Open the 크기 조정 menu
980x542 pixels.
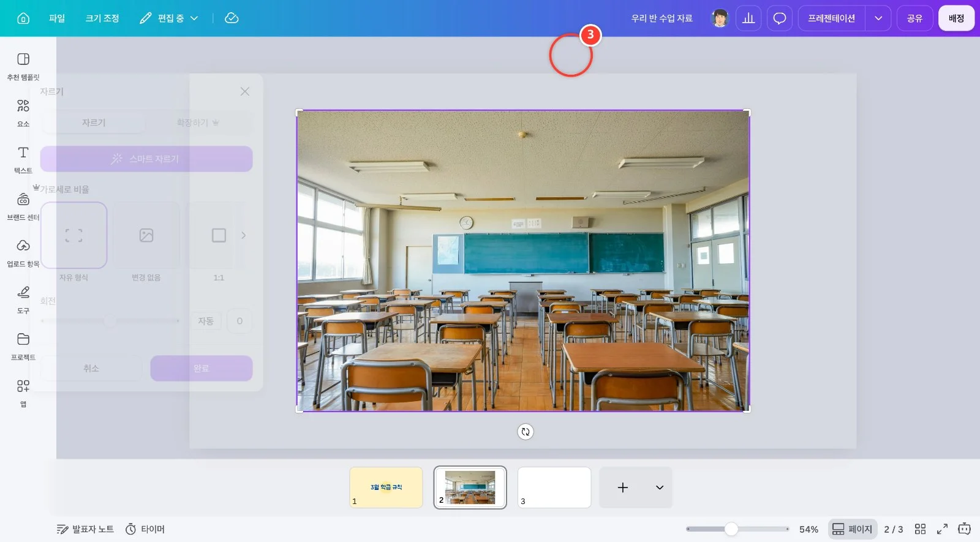102,18
